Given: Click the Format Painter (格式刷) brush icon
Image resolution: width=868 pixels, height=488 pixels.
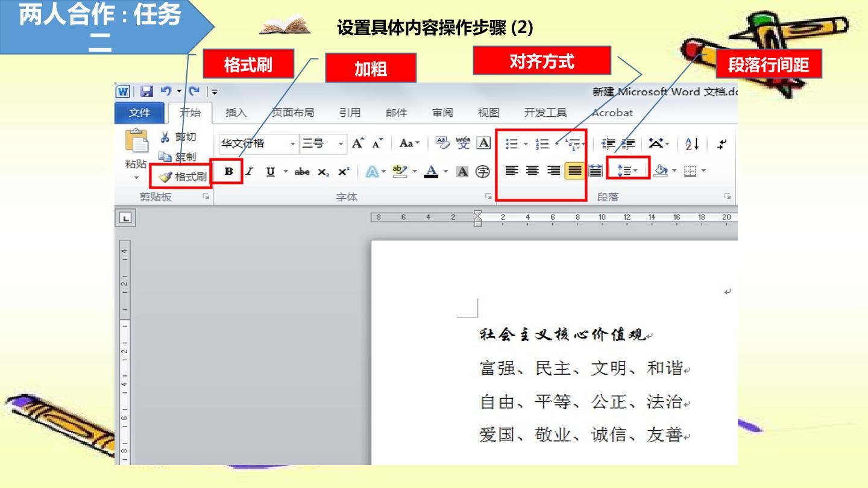Looking at the screenshot, I should (x=166, y=177).
